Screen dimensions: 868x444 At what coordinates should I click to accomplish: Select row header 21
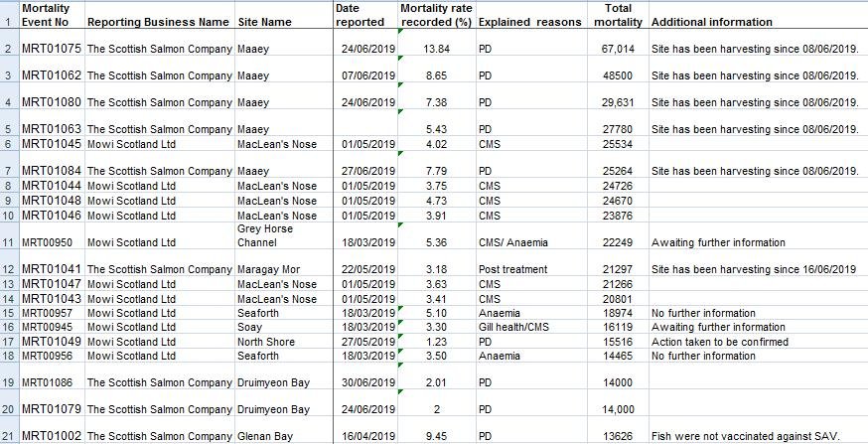(x=9, y=430)
